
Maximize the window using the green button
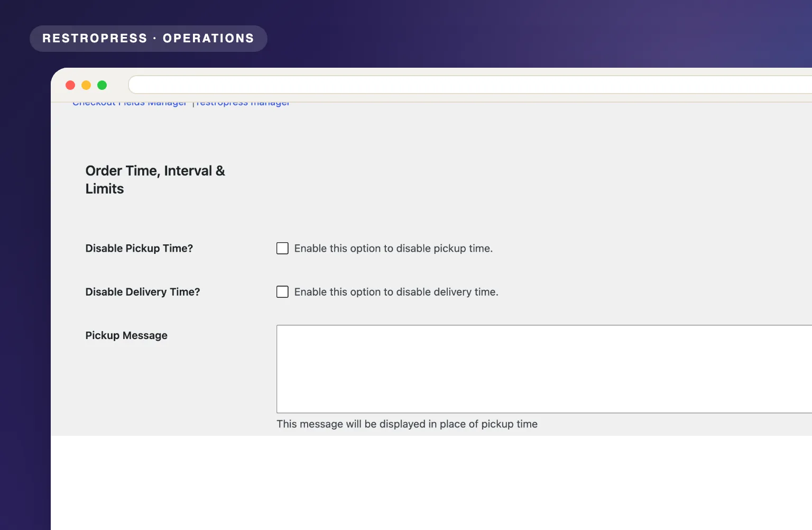coord(102,85)
